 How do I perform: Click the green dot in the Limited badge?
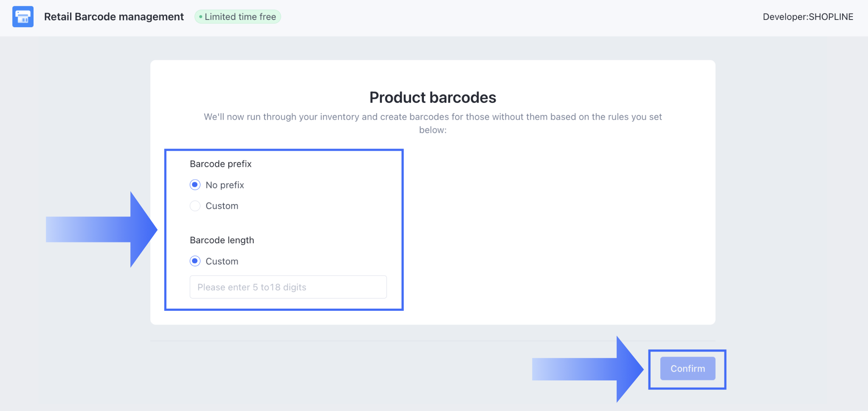[200, 17]
